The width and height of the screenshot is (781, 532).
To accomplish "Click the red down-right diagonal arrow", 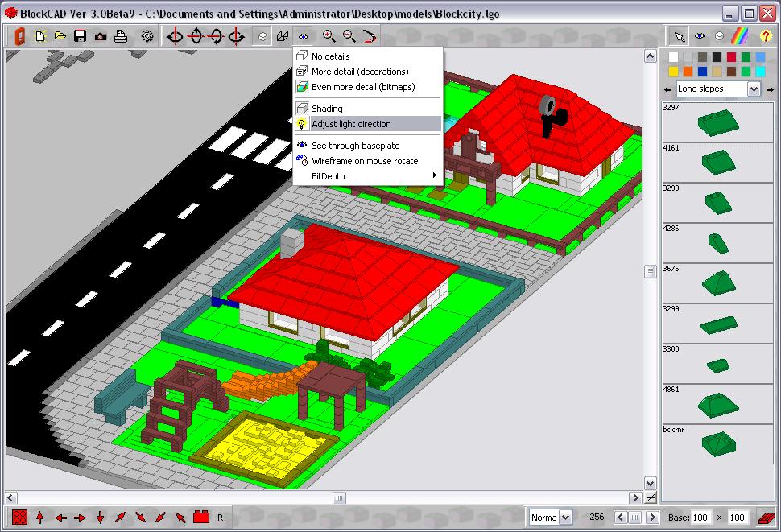I will [140, 518].
